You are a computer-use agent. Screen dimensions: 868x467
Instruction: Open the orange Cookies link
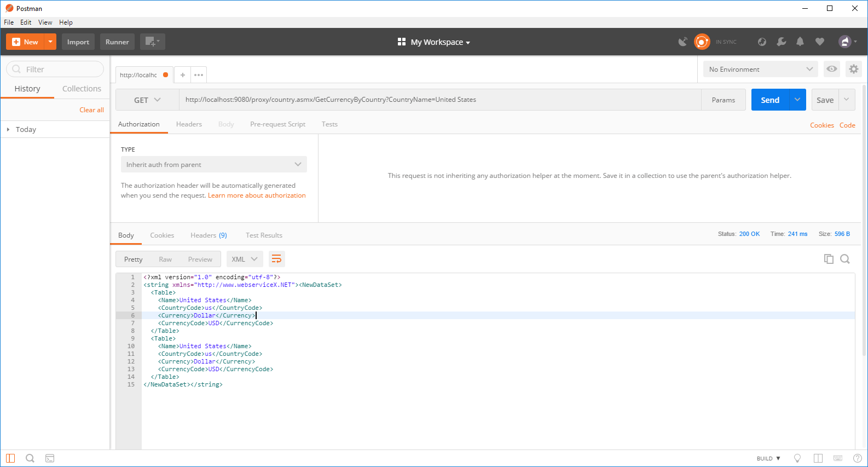[x=821, y=125]
